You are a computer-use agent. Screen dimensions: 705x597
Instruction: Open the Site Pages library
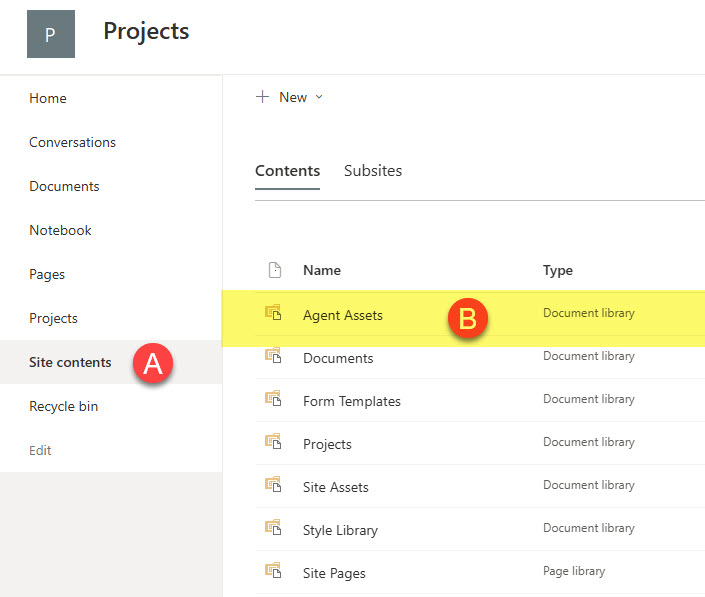334,574
